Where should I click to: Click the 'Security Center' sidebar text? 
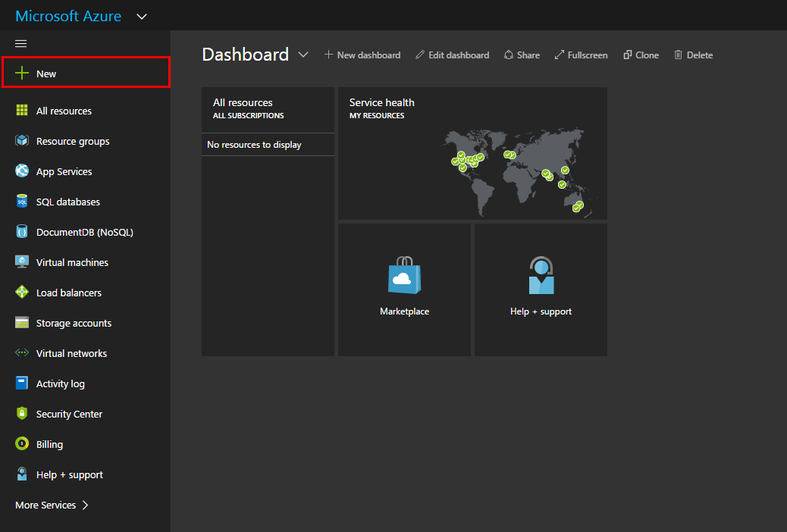tap(69, 414)
